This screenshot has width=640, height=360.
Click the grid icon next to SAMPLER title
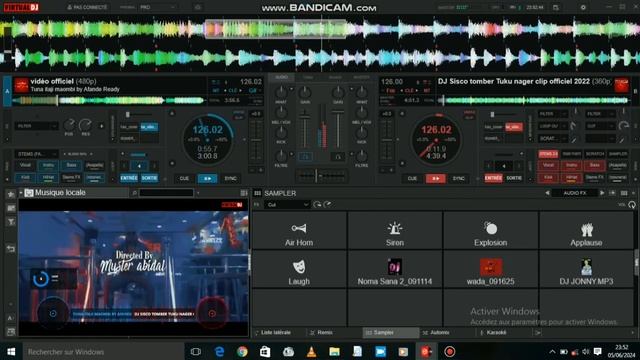click(257, 193)
